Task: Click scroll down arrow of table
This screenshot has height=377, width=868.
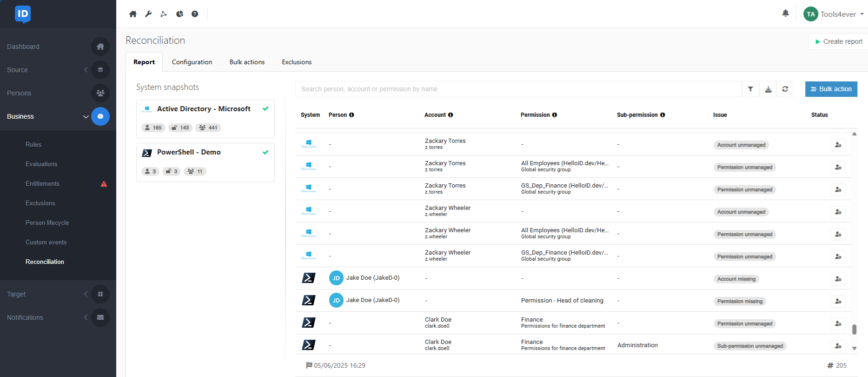Action: point(854,348)
